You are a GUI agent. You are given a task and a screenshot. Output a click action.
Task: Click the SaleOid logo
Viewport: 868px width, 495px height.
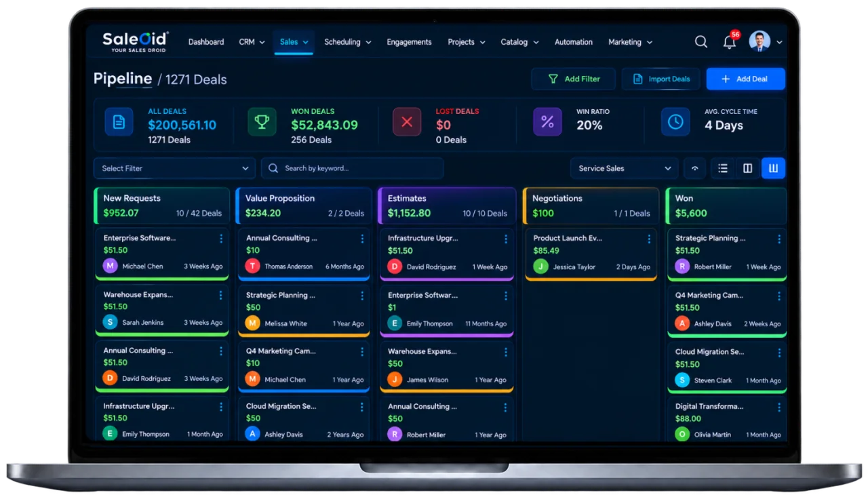click(x=136, y=41)
